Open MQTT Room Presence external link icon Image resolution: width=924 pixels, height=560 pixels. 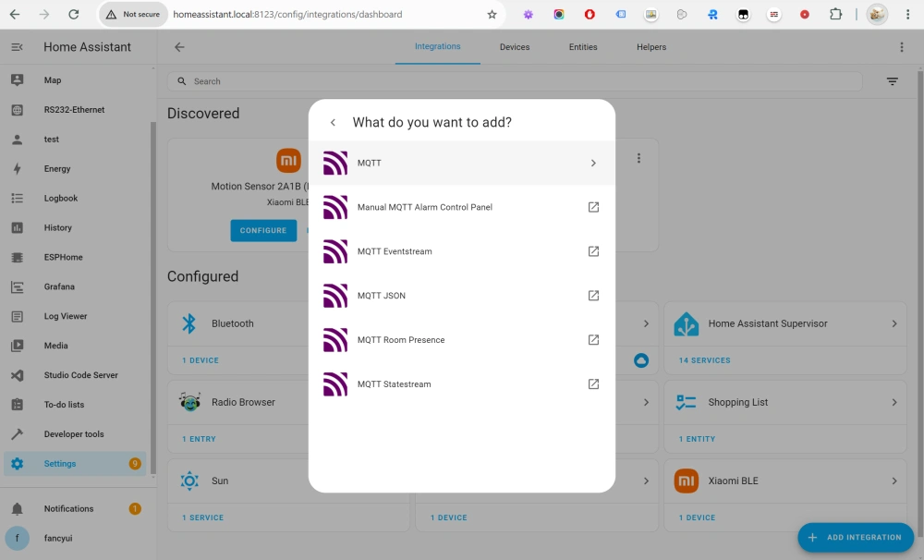[x=593, y=340]
